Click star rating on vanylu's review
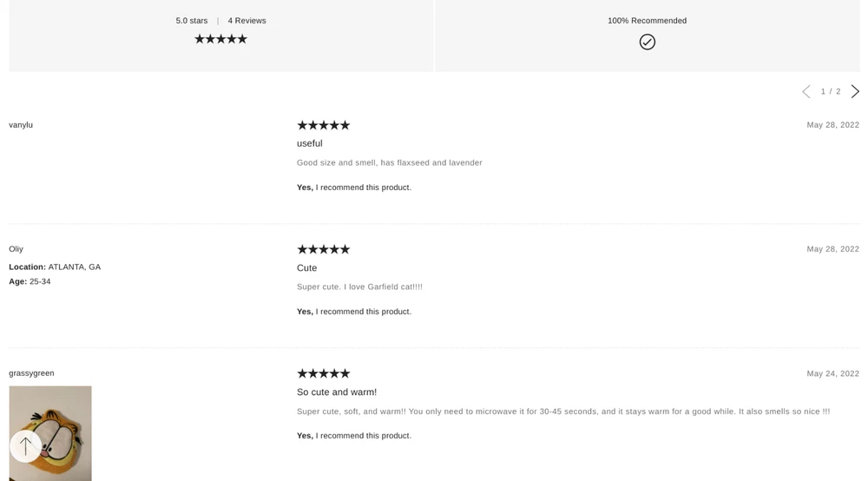868x481 pixels. (x=323, y=125)
